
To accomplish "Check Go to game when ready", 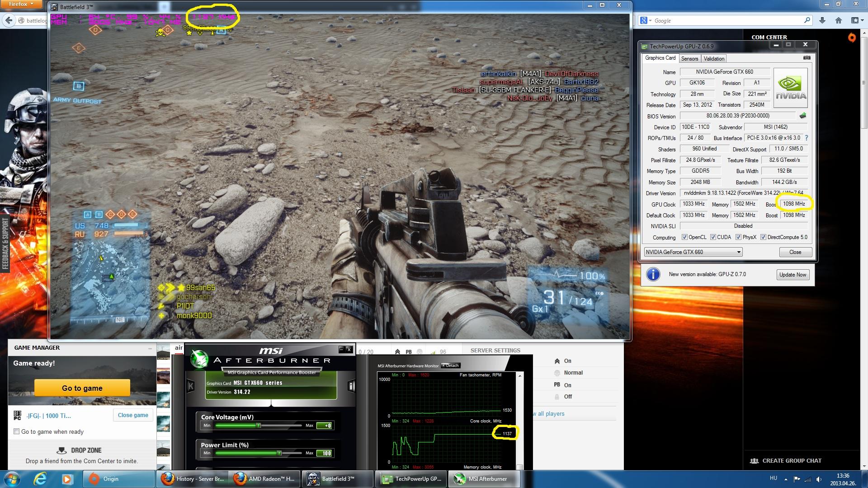I will 17,432.
